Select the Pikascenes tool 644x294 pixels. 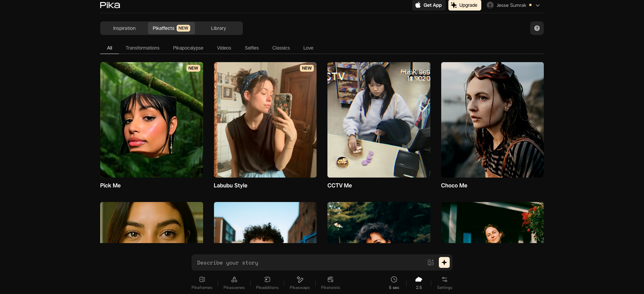pos(234,283)
